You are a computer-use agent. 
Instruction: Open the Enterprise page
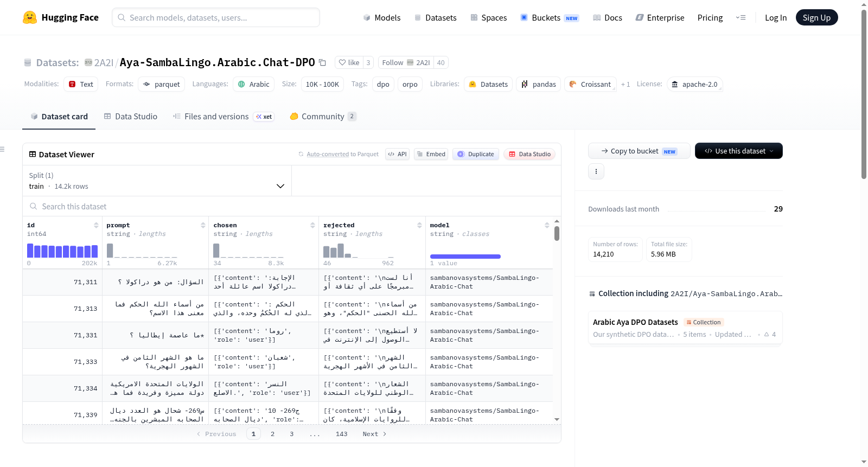pyautogui.click(x=660, y=17)
